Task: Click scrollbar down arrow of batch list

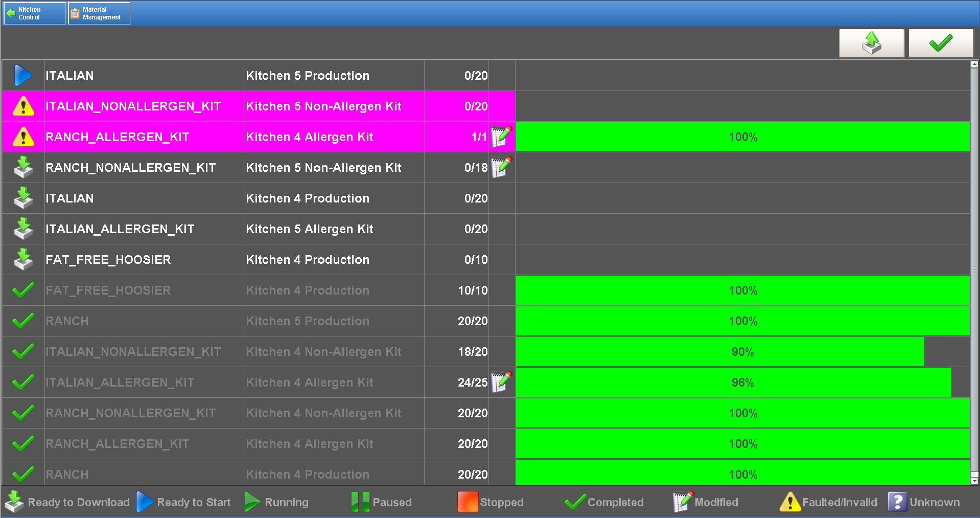Action: [x=974, y=481]
